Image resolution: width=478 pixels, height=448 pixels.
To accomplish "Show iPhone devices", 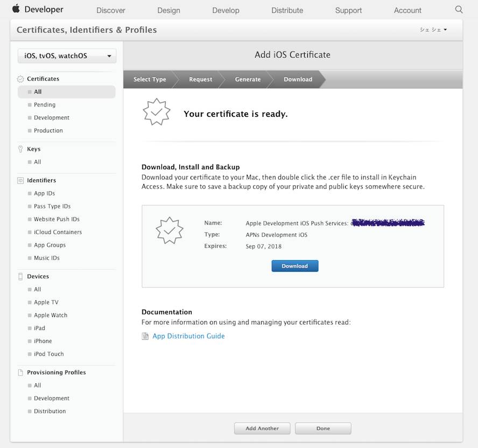I will 43,341.
